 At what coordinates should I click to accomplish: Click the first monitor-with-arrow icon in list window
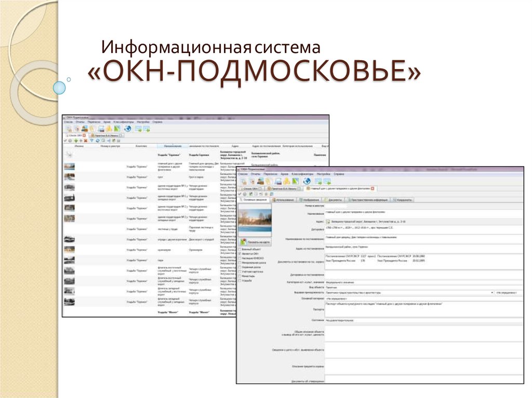pyautogui.click(x=138, y=129)
